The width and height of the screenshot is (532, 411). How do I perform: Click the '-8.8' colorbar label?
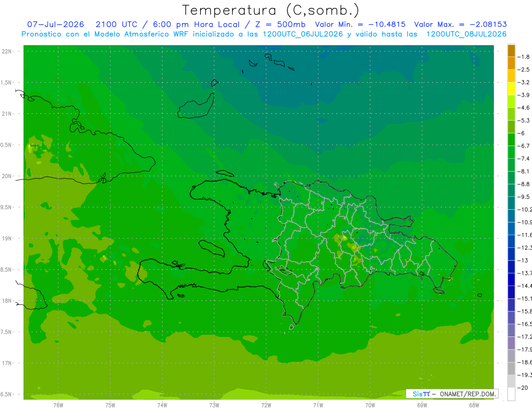click(x=524, y=184)
